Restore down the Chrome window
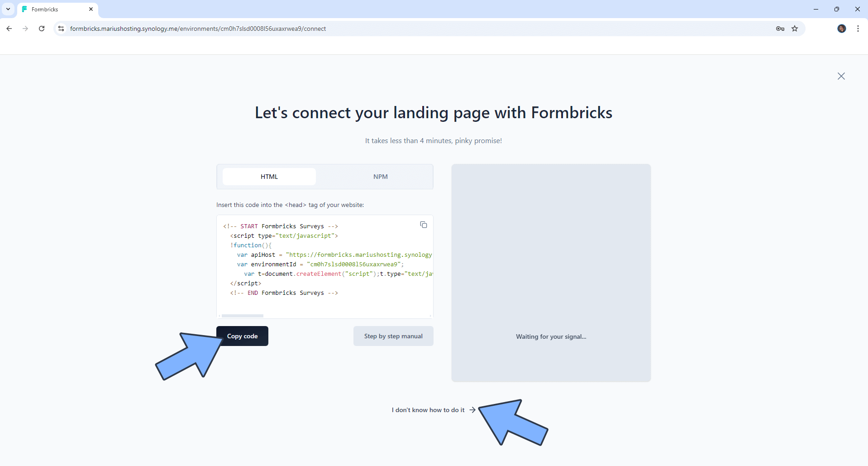This screenshot has height=466, width=868. [837, 9]
